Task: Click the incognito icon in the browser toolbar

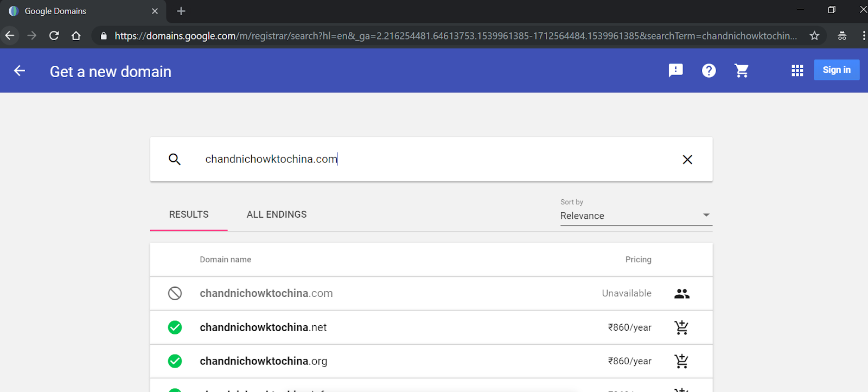Action: coord(842,36)
